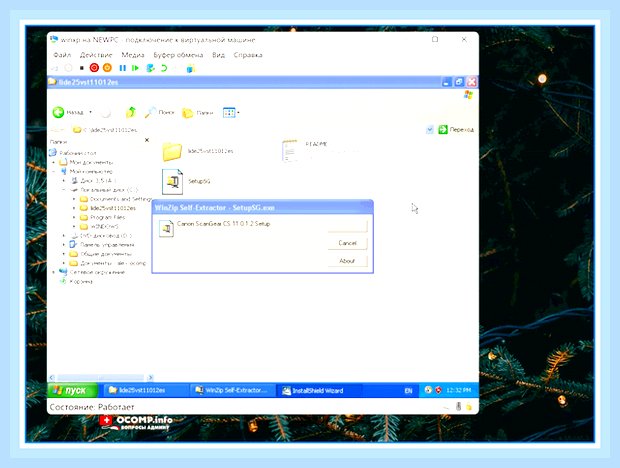Open the address bar dropdown arrow
The height and width of the screenshot is (468, 620).
click(430, 130)
